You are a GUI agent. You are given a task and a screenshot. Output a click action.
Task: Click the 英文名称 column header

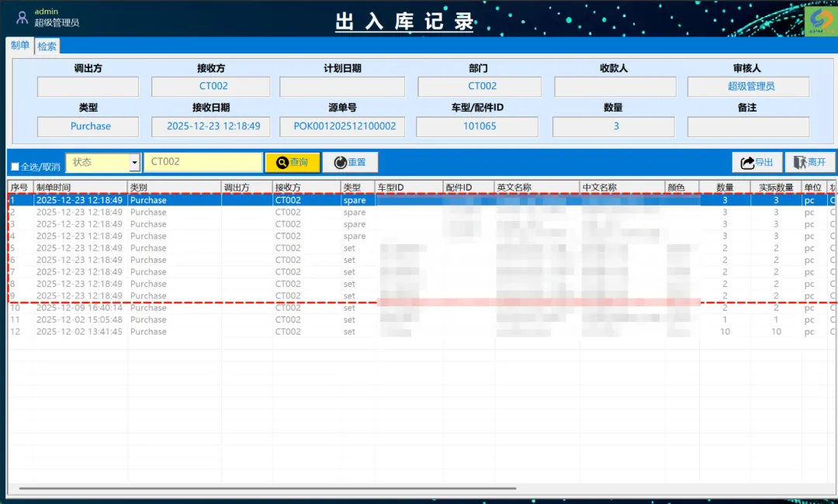click(x=537, y=188)
